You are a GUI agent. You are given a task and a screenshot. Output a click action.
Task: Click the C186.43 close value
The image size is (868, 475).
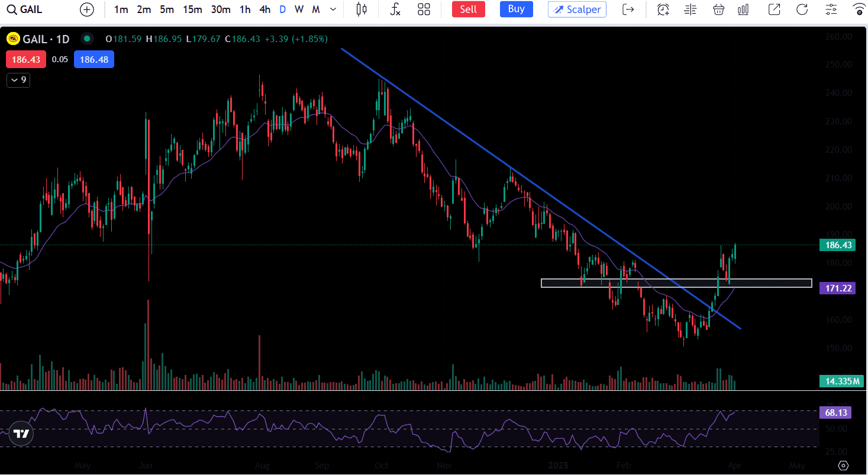click(242, 39)
